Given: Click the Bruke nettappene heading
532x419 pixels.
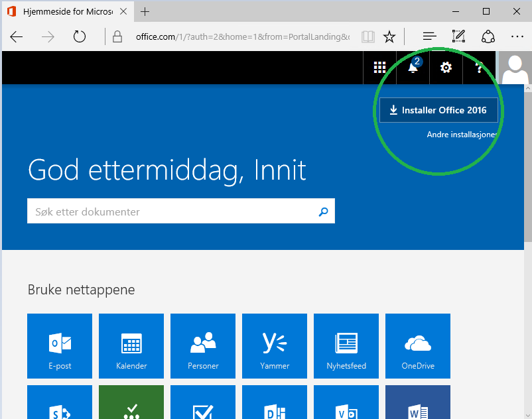Looking at the screenshot, I should tap(82, 290).
